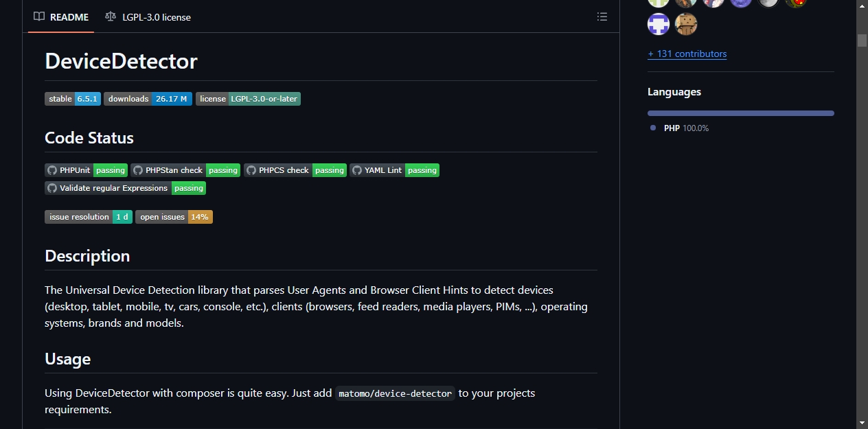
Task: Click the matomo/device-detector code text
Action: 395,393
